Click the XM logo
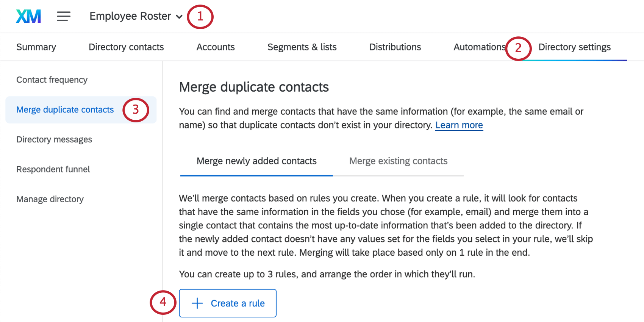Image resolution: width=644 pixels, height=322 pixels. pyautogui.click(x=28, y=16)
